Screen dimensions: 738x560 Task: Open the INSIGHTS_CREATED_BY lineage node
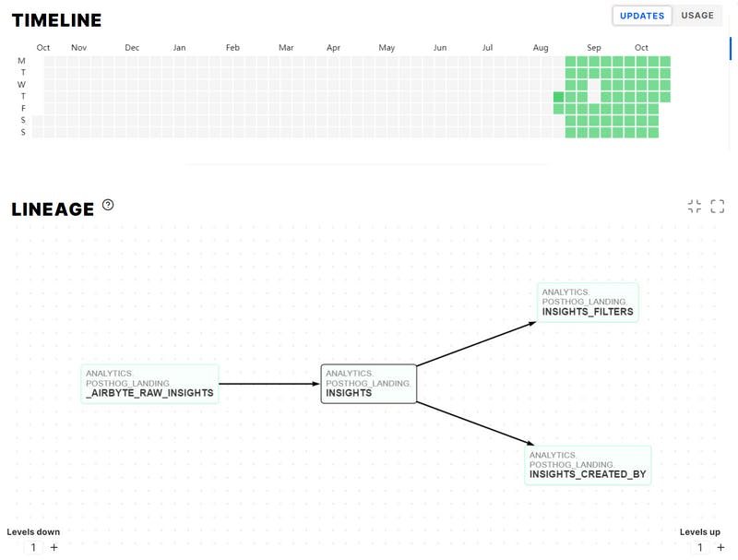point(588,466)
